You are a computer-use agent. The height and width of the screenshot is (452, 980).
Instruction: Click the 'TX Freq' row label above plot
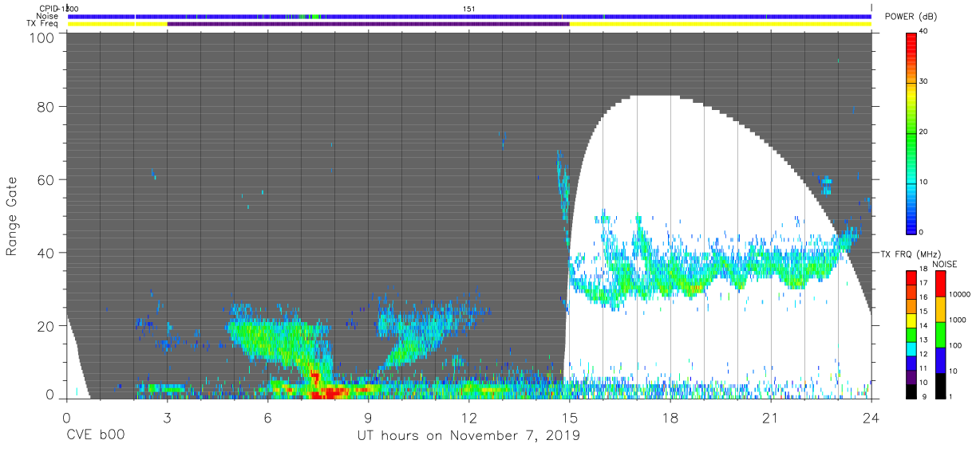click(42, 24)
